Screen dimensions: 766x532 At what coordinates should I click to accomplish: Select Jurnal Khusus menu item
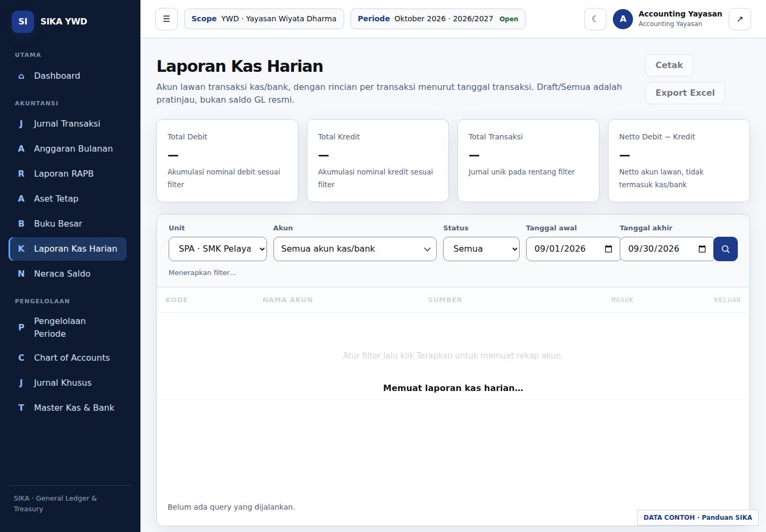(x=68, y=383)
